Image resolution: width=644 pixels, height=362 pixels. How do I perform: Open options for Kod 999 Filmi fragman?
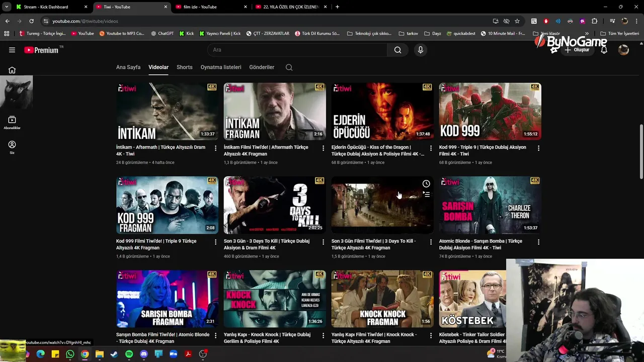[x=215, y=242]
